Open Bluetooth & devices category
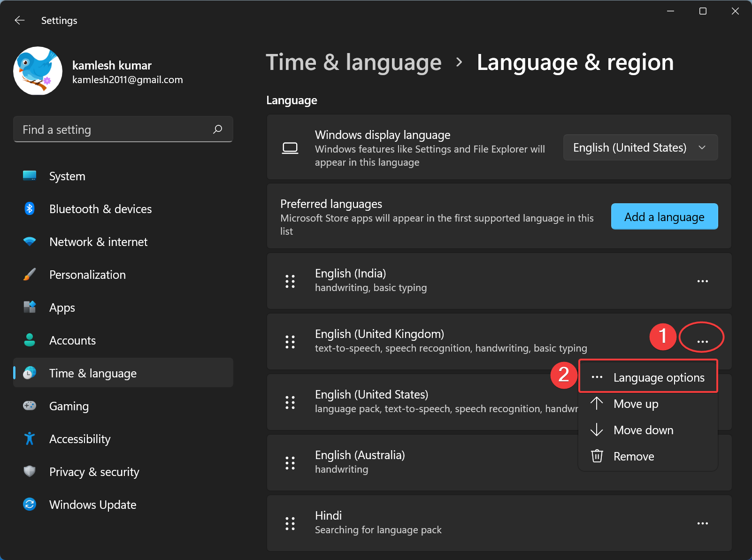752x560 pixels. pyautogui.click(x=123, y=209)
